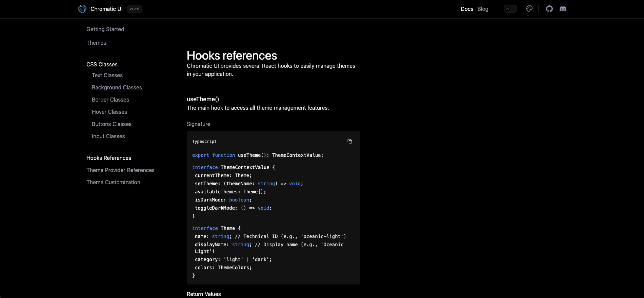Open the theme palette picker icon

click(x=529, y=9)
